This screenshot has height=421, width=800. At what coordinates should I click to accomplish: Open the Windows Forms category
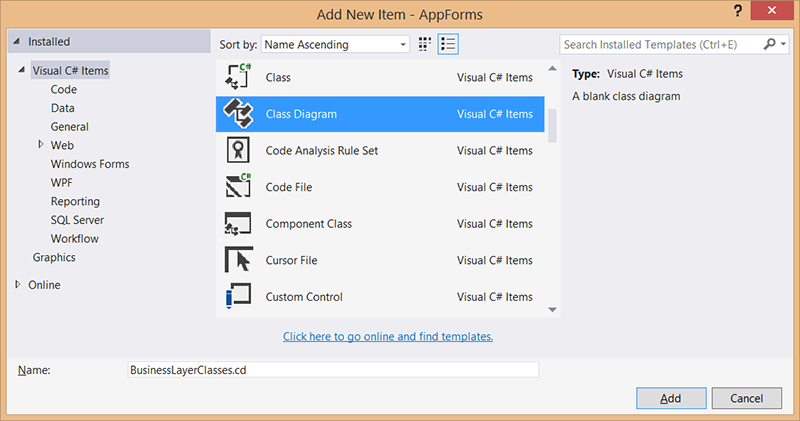point(90,164)
